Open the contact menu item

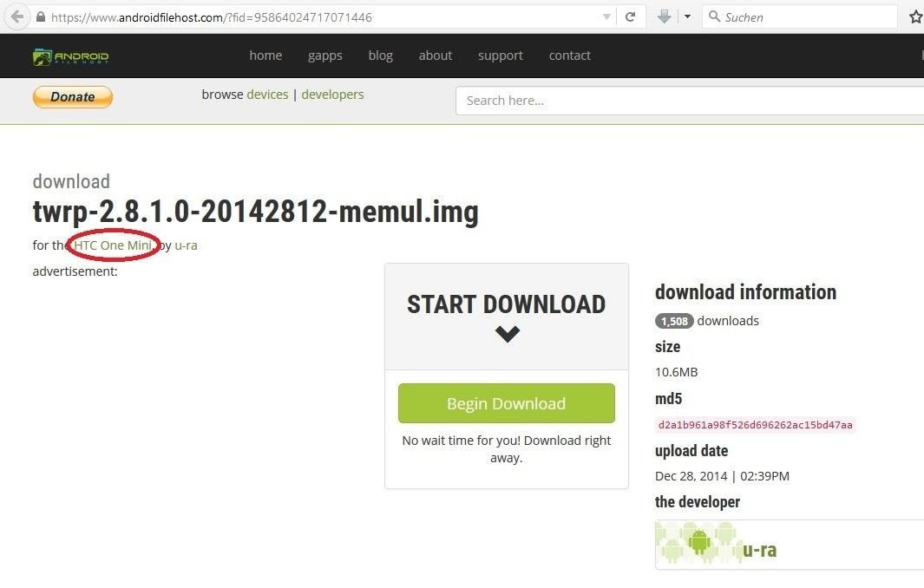[570, 56]
